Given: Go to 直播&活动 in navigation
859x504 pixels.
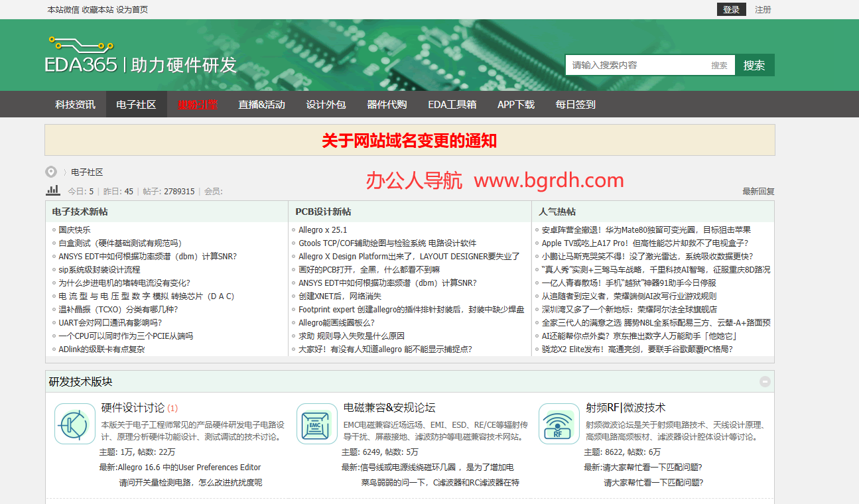Looking at the screenshot, I should tap(261, 105).
